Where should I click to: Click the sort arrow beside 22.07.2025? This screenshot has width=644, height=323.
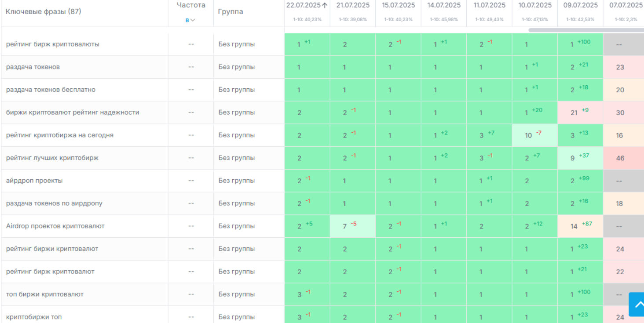pos(325,5)
